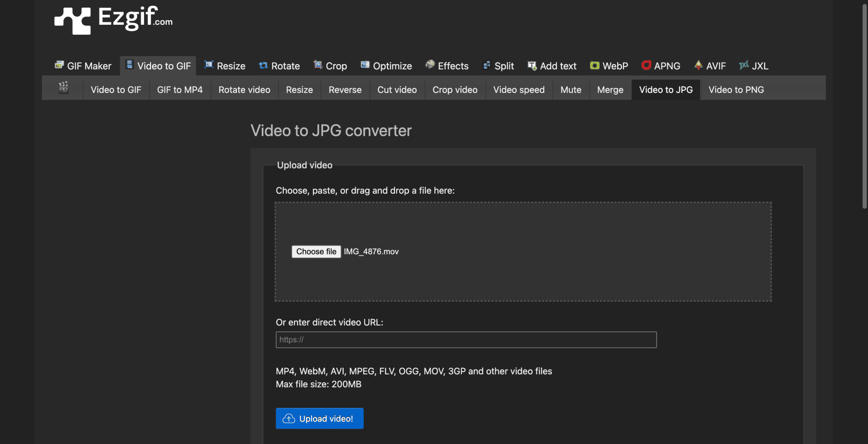Click the GIF Maker icon
Image resolution: width=868 pixels, height=444 pixels.
59,65
